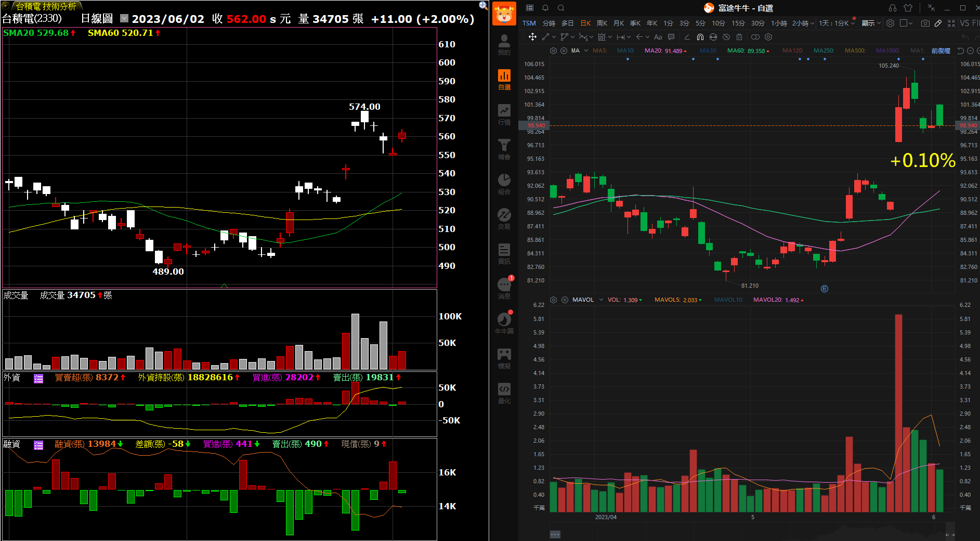Viewport: 980px width, 541px height.
Task: Open 牛牛圈 community sidebar icon
Action: tap(504, 324)
